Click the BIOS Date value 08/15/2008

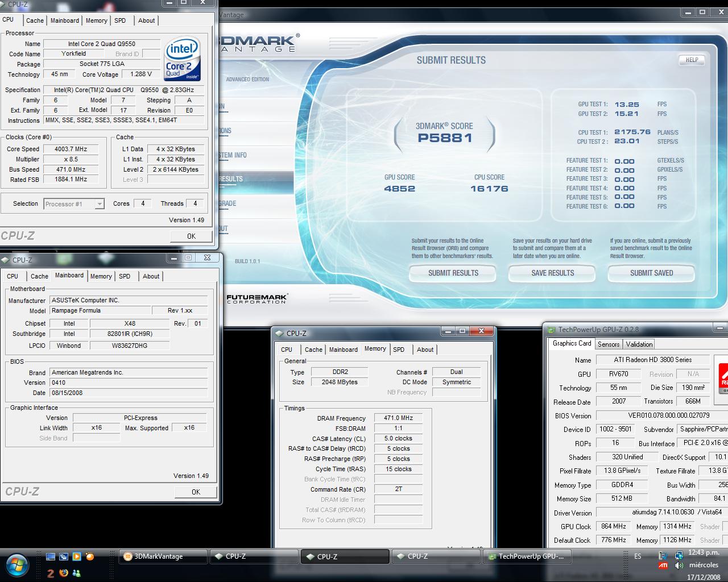pos(129,393)
